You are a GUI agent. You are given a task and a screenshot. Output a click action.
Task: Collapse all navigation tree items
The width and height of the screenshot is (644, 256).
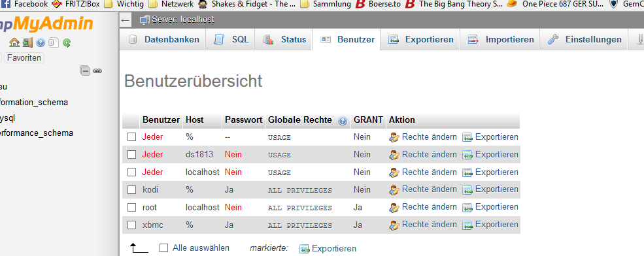(x=85, y=71)
